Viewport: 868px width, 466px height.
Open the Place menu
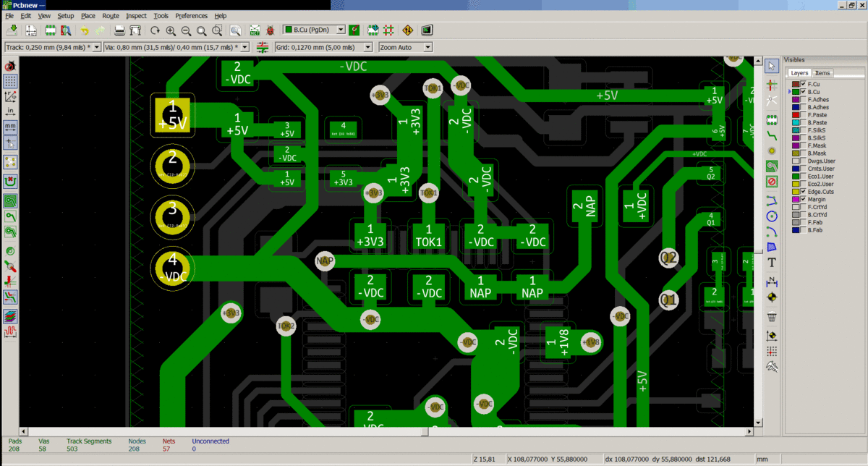tap(88, 15)
